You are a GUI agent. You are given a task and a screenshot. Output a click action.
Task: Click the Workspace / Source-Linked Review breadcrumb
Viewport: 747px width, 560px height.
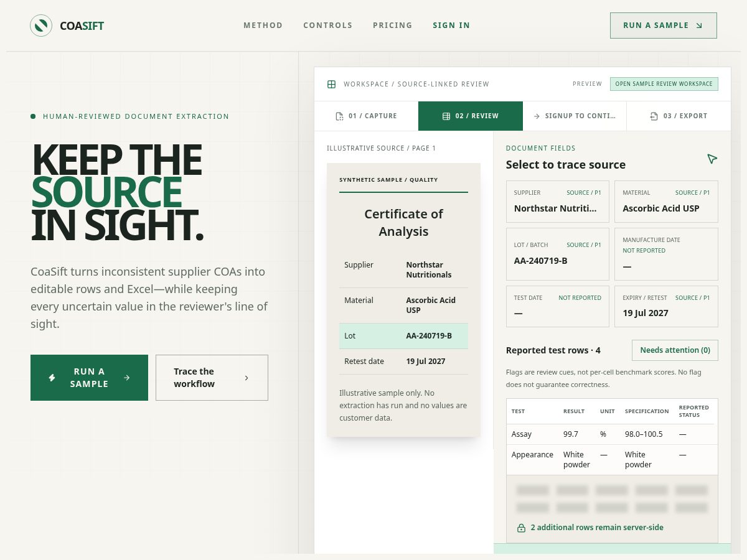point(416,84)
